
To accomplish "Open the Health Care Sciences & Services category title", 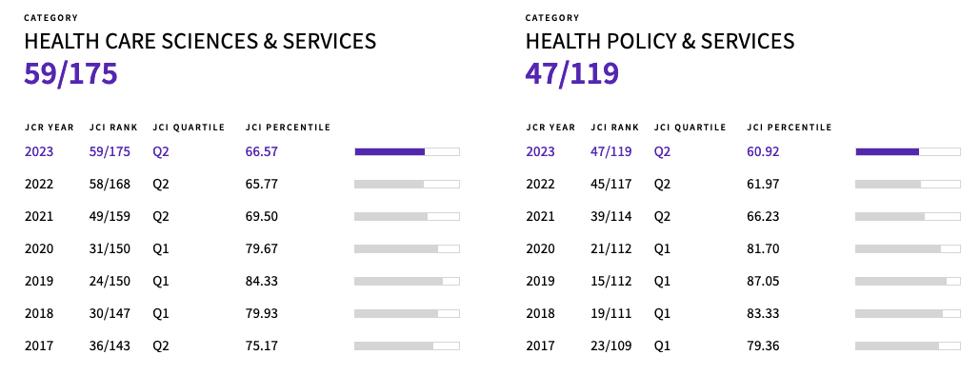I will pos(200,41).
